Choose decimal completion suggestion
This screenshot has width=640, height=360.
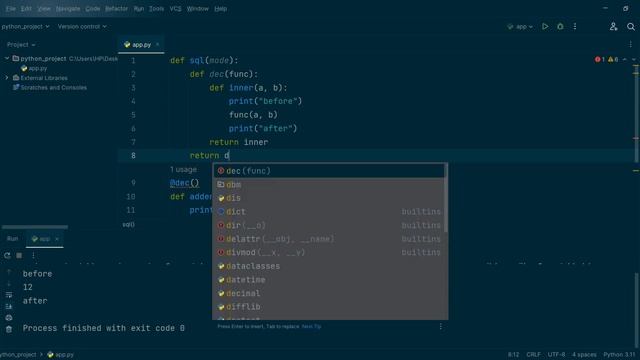(x=329, y=293)
